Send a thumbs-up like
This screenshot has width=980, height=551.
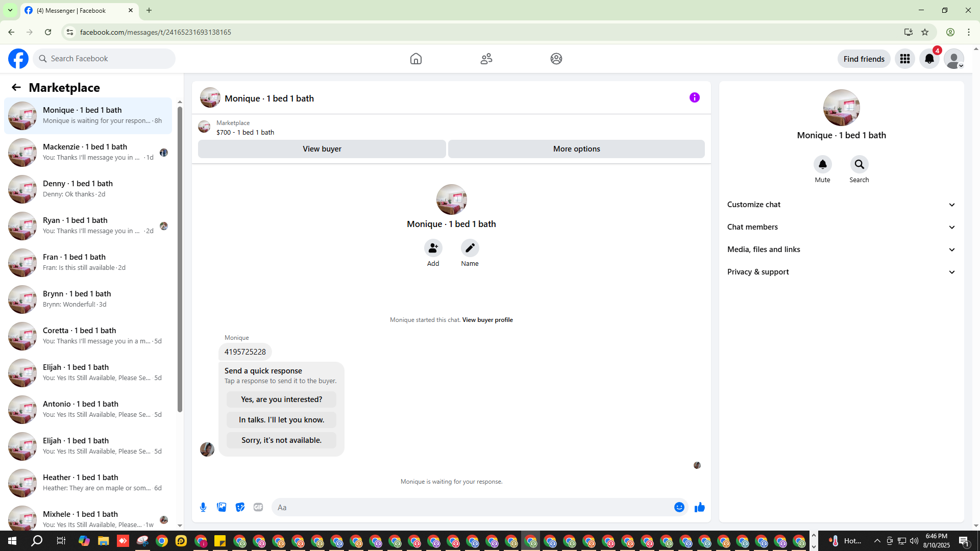(699, 507)
